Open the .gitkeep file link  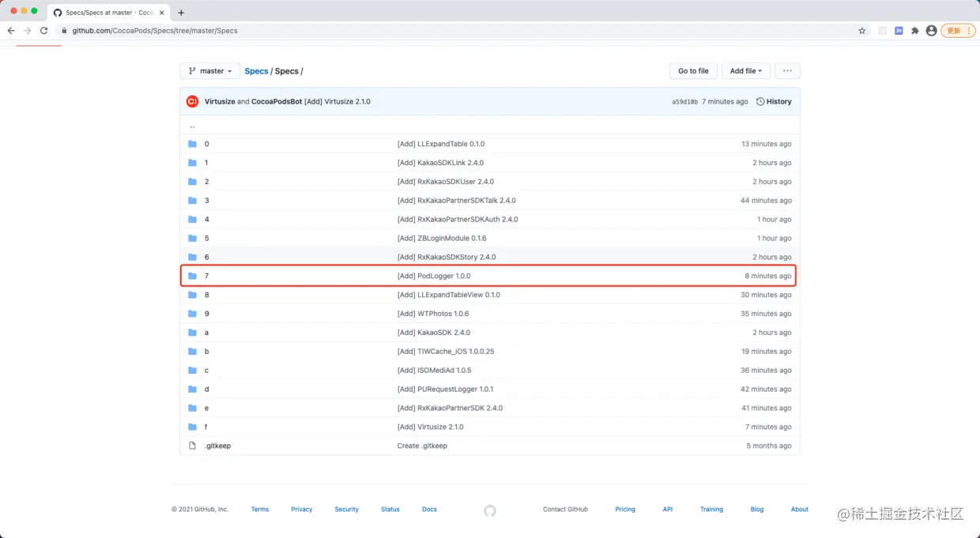217,446
